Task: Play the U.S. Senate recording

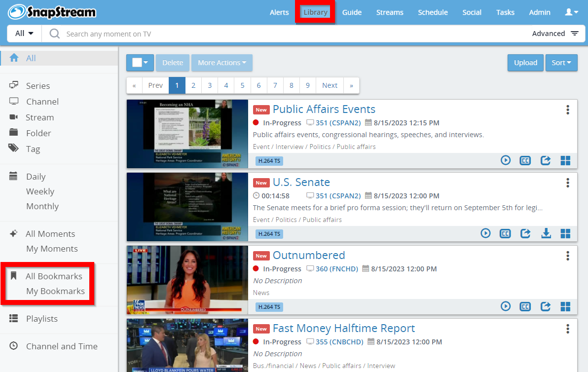Action: tap(485, 233)
